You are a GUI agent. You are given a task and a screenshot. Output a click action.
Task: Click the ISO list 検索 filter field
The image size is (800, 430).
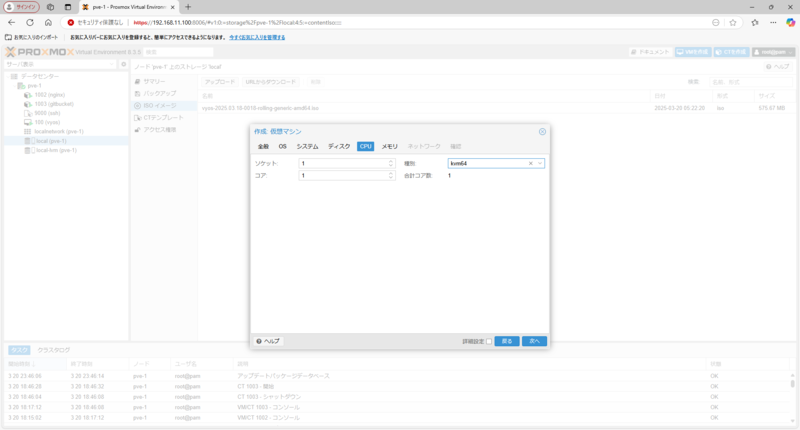click(751, 82)
